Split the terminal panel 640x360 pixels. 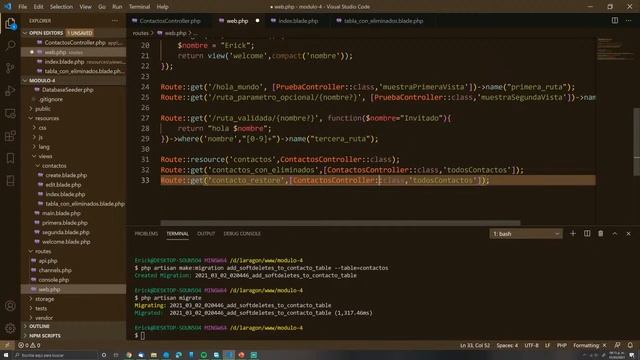(587, 233)
